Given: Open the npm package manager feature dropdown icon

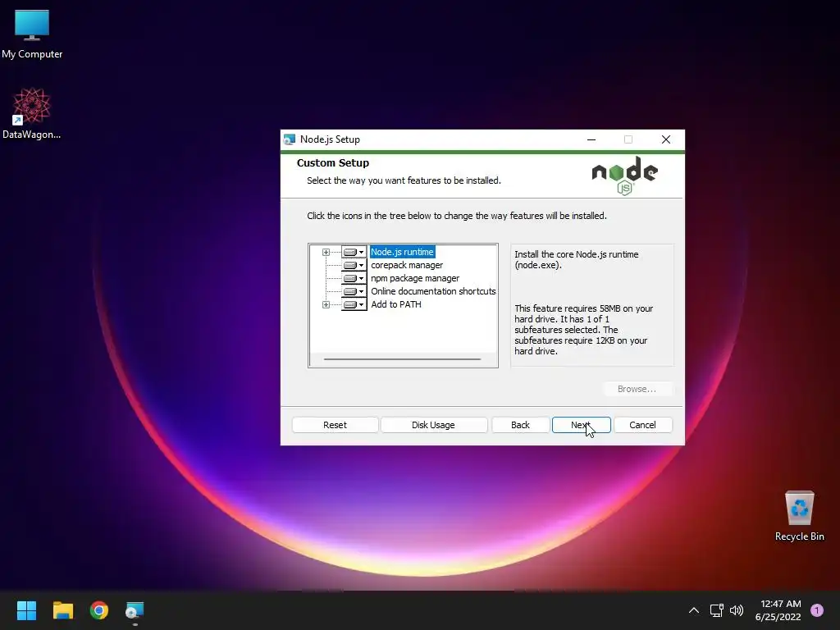Looking at the screenshot, I should click(x=354, y=278).
